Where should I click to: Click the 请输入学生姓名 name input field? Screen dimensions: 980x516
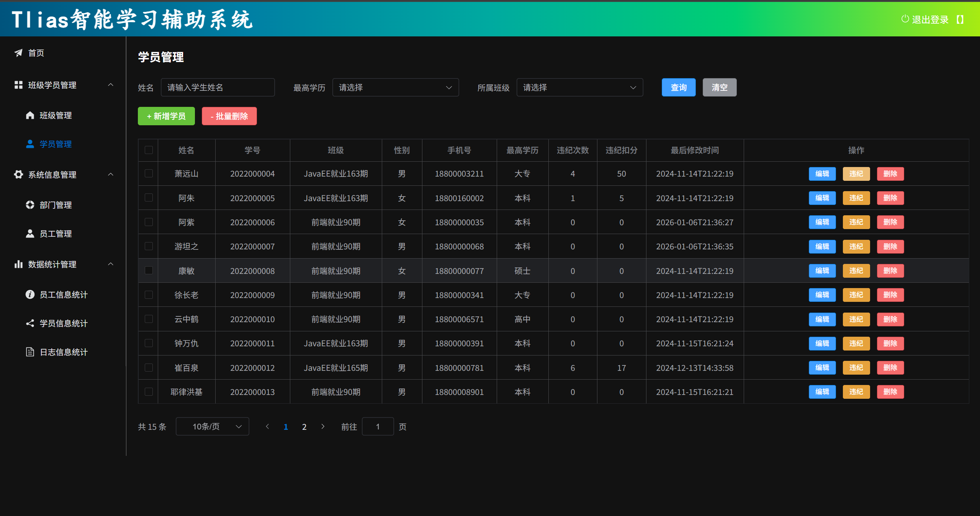pos(218,88)
